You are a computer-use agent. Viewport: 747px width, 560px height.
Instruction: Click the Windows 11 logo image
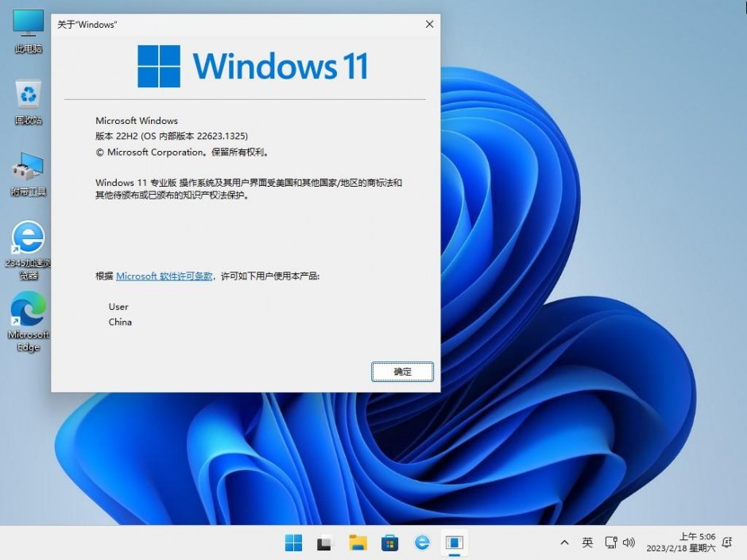coord(253,66)
